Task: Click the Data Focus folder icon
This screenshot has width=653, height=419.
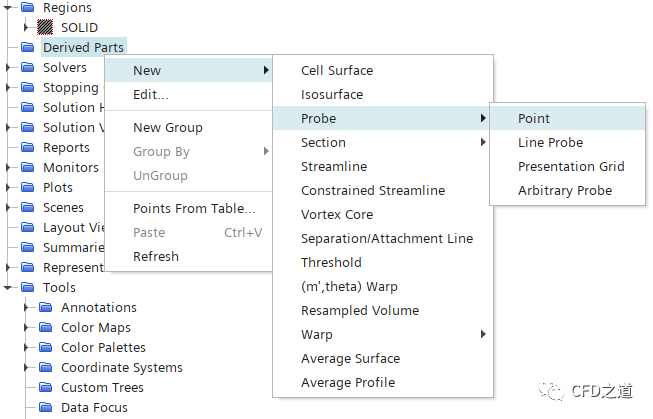Action: (x=45, y=408)
